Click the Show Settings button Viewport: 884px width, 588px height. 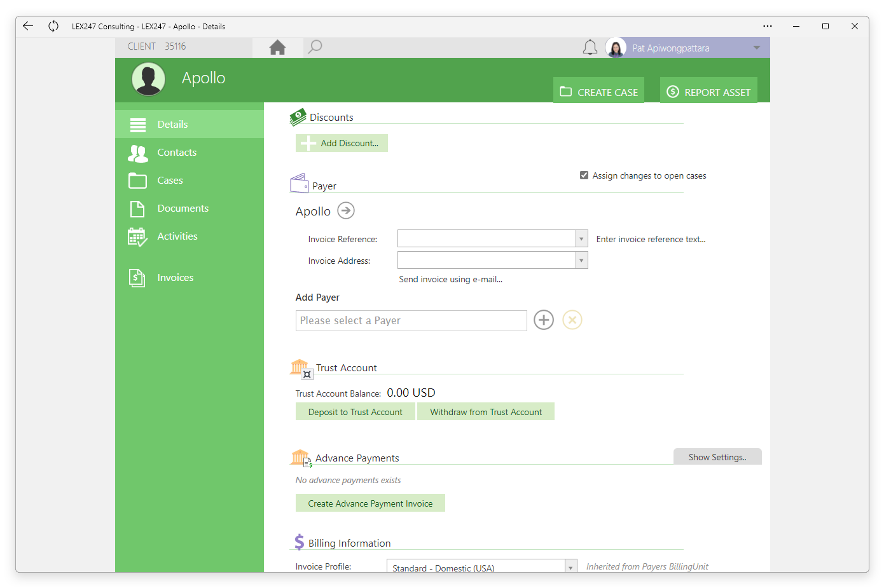717,457
